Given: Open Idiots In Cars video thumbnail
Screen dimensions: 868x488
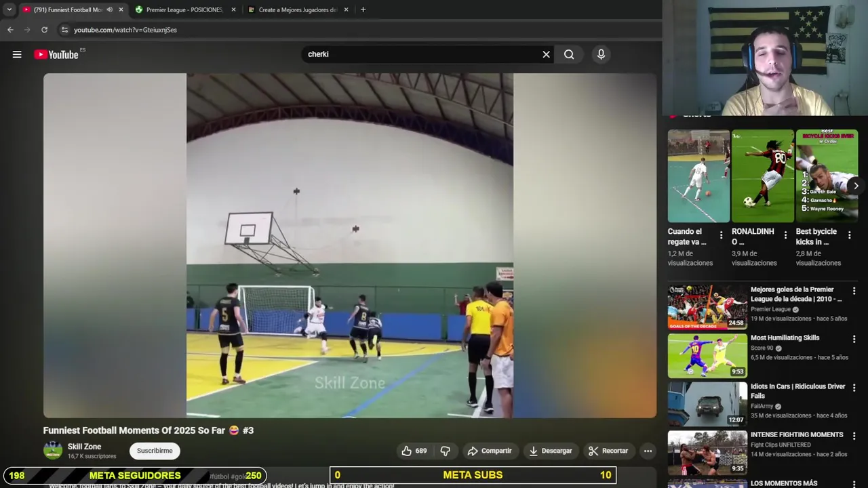Looking at the screenshot, I should 707,404.
